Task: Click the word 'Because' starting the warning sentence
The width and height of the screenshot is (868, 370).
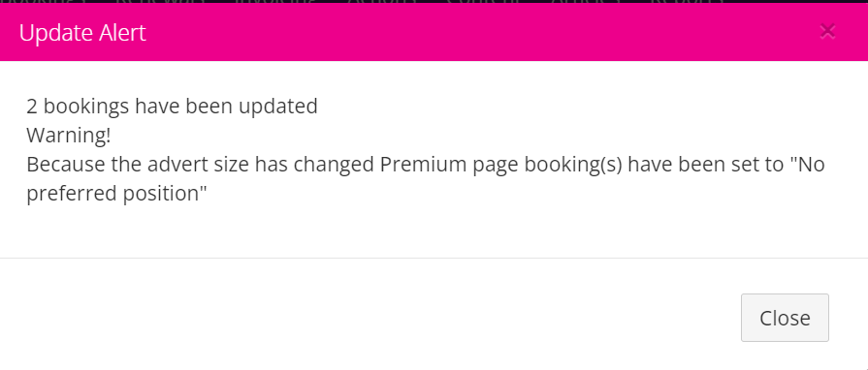Action: [x=62, y=165]
